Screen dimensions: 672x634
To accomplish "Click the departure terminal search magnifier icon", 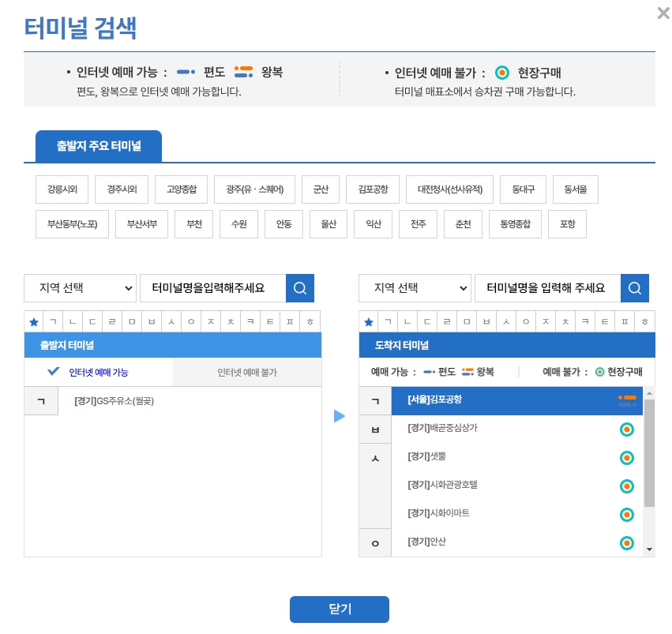I will [300, 288].
